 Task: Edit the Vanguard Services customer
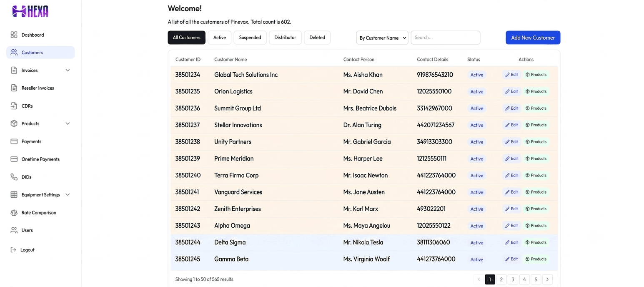(511, 192)
